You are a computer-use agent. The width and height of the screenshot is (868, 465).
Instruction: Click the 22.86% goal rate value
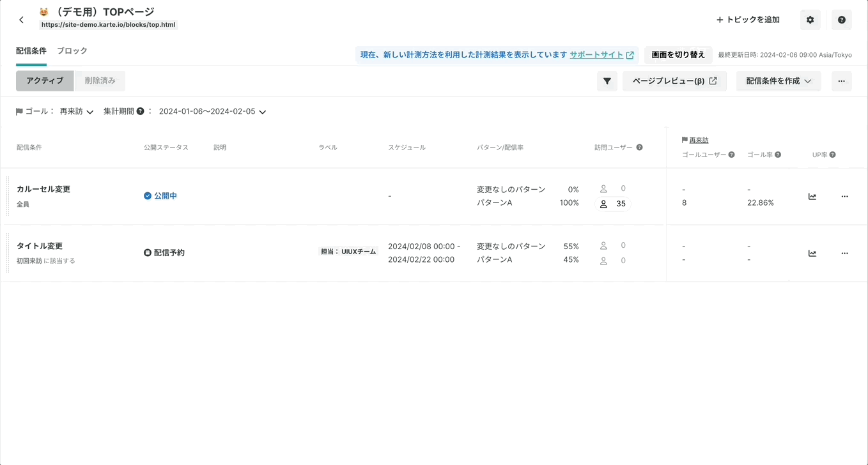point(761,203)
